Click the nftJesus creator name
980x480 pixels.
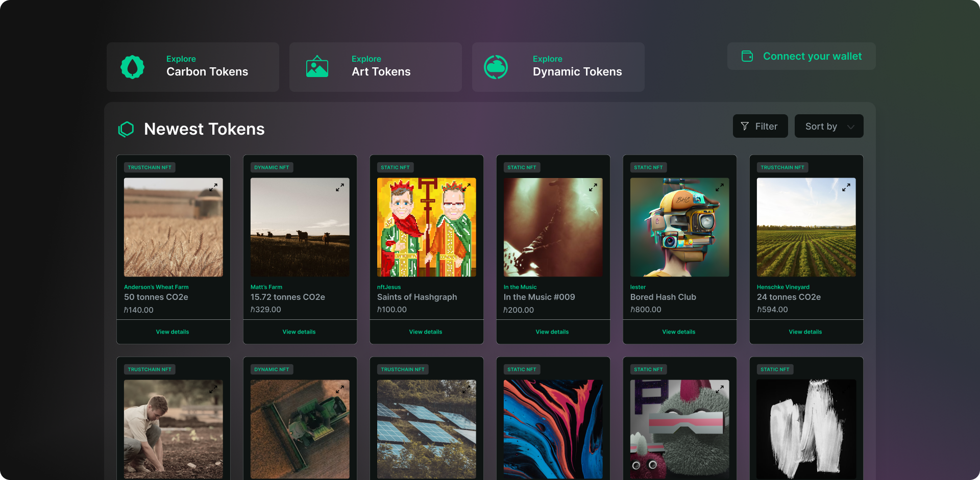(389, 287)
